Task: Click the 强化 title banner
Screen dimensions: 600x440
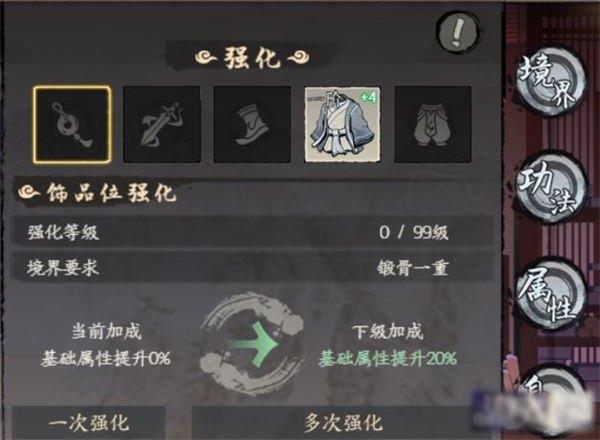Action: pos(252,57)
